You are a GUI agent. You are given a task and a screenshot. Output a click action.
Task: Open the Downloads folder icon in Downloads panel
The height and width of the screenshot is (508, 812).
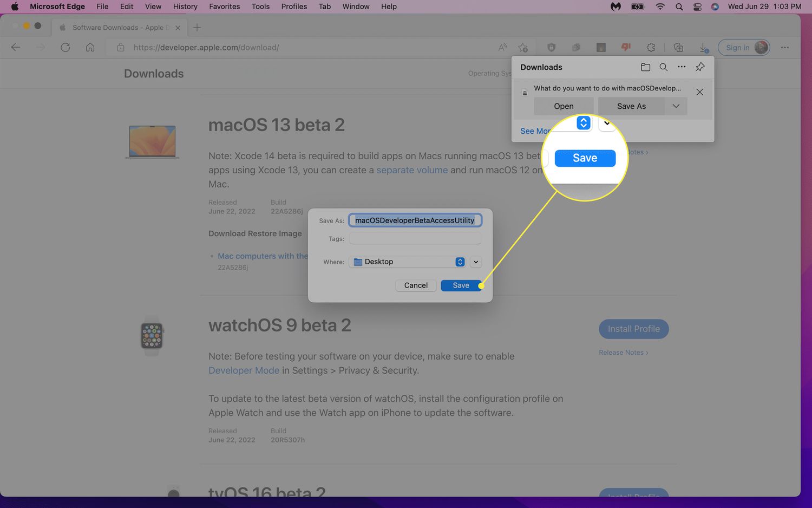[x=645, y=67]
